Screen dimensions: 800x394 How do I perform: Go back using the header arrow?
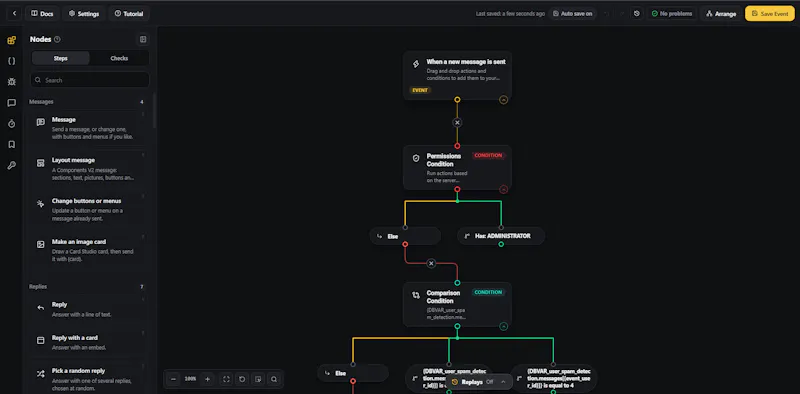pyautogui.click(x=14, y=14)
